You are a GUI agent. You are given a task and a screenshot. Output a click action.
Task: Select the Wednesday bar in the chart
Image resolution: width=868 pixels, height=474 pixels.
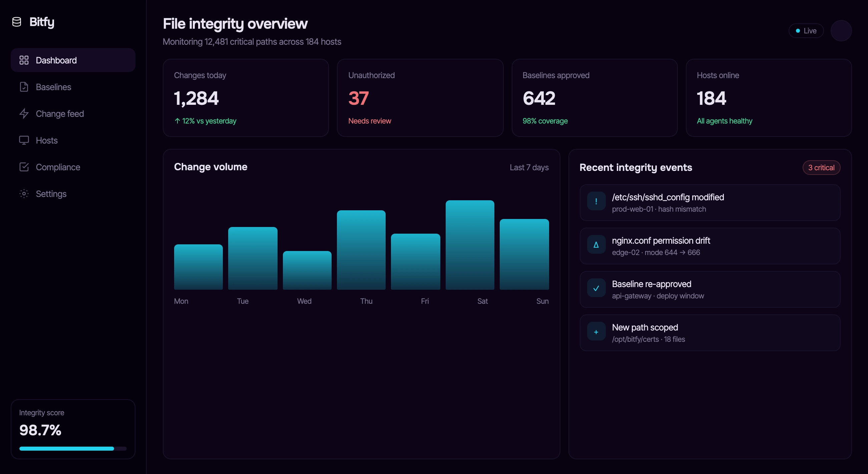(x=307, y=270)
